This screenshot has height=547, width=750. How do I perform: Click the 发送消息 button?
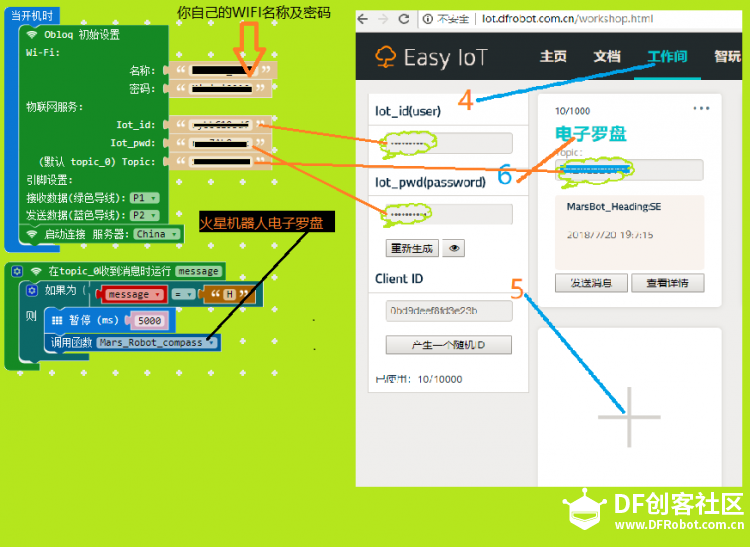591,283
